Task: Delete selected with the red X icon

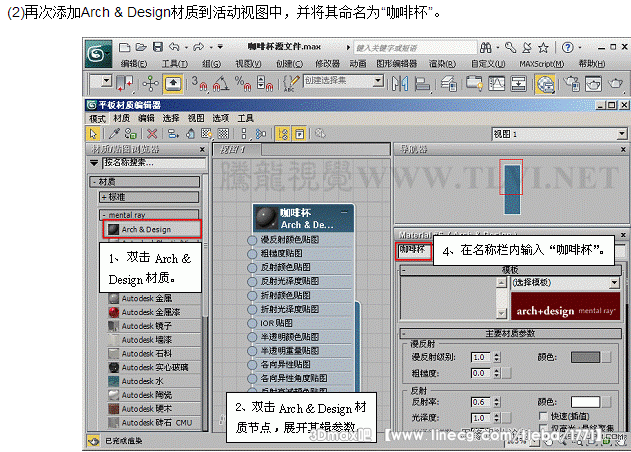Action: [152, 134]
